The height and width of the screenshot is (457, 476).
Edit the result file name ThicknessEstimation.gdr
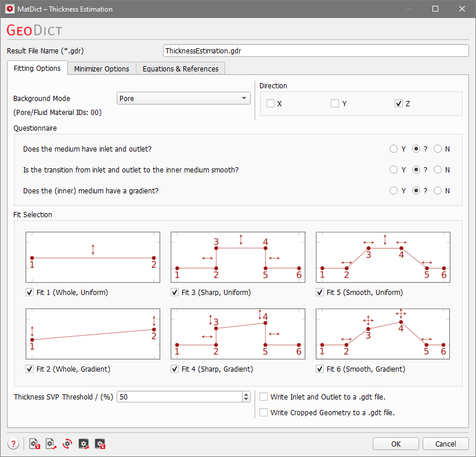point(315,51)
